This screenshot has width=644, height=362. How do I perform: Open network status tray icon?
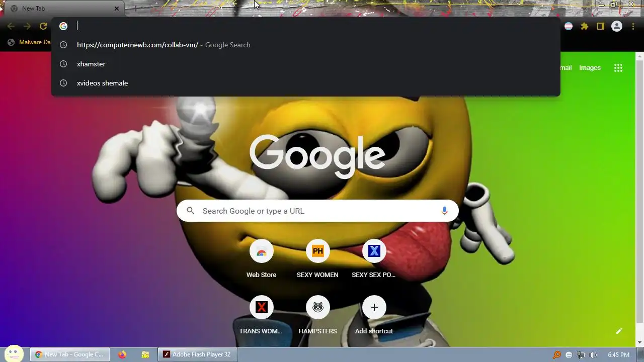pos(581,355)
